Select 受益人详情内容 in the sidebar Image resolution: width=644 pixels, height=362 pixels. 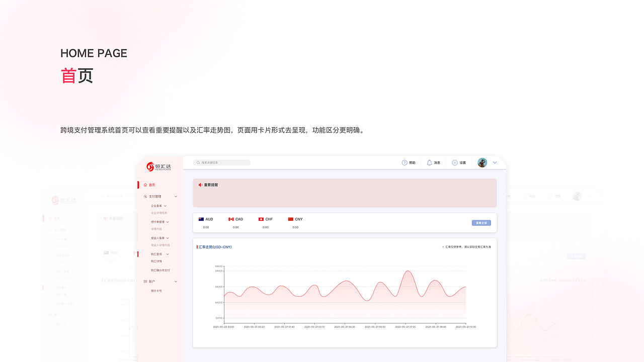160,245
